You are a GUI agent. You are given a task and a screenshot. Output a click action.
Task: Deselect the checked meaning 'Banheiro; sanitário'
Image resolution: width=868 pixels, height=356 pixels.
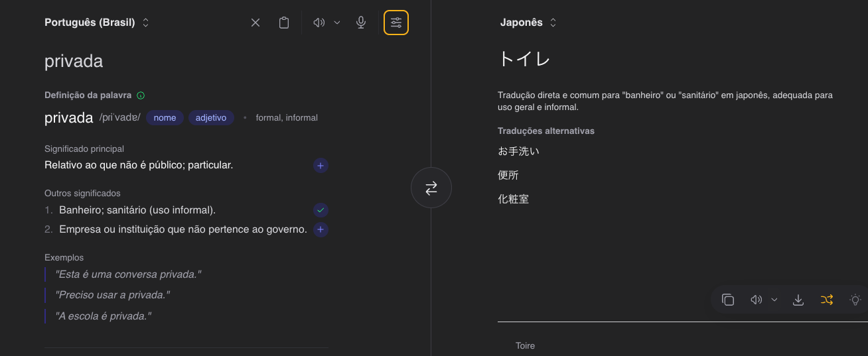(x=321, y=210)
